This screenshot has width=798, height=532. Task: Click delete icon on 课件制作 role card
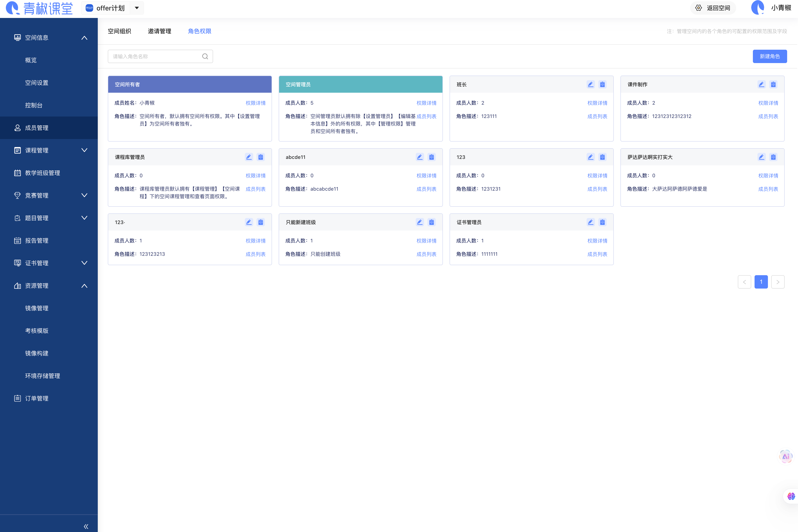[773, 85]
